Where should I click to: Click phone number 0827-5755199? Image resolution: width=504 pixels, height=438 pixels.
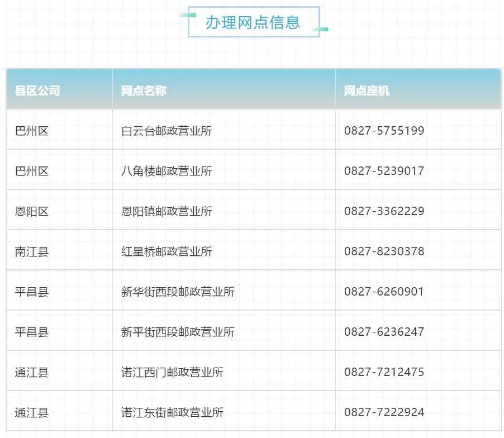coord(384,131)
